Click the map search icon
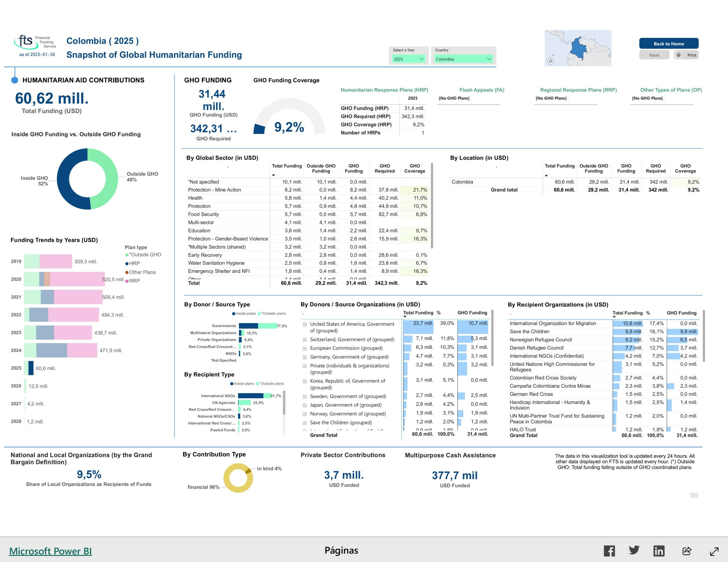The width and height of the screenshot is (728, 562). (x=551, y=61)
